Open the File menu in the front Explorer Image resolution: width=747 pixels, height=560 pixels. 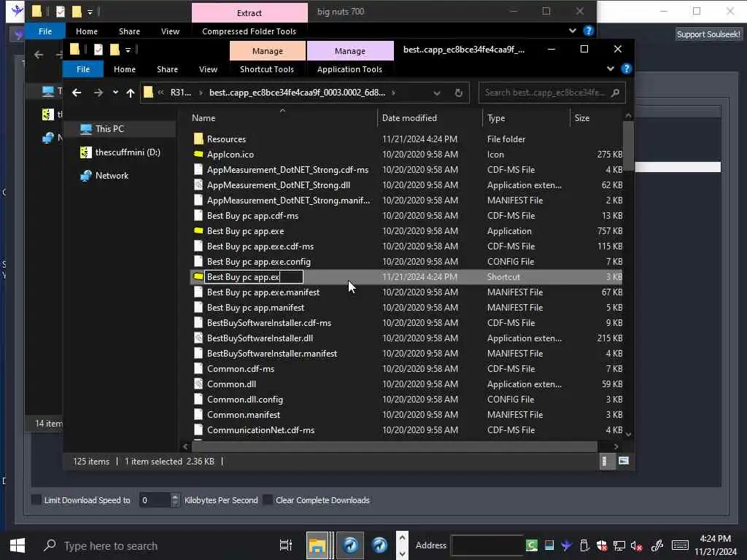pos(83,69)
